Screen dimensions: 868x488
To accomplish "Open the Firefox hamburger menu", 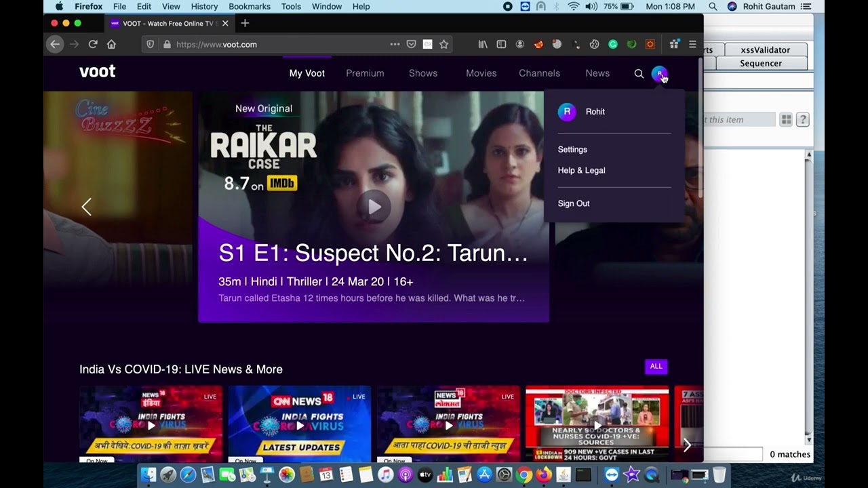I will tap(692, 44).
